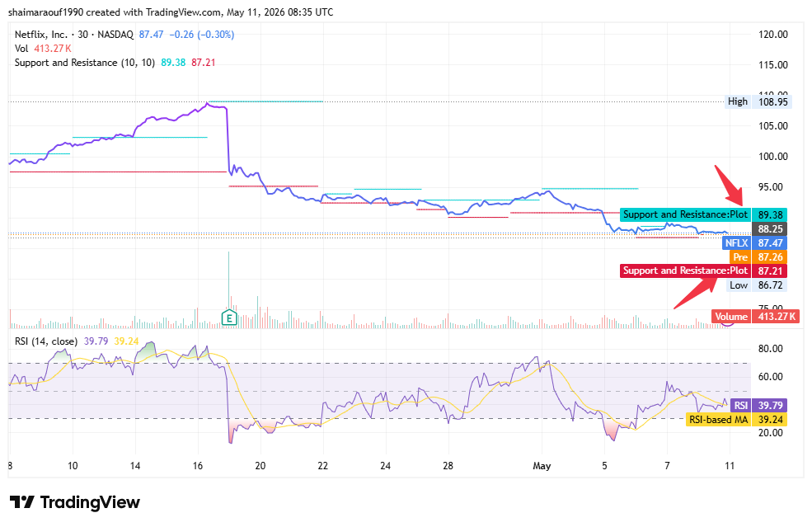Click the gray '88.25' price scale value
Screen dimensions: 812x527
(x=770, y=229)
